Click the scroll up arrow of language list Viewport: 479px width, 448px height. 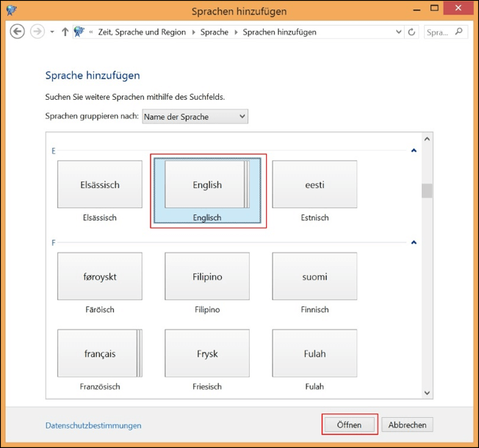point(427,139)
